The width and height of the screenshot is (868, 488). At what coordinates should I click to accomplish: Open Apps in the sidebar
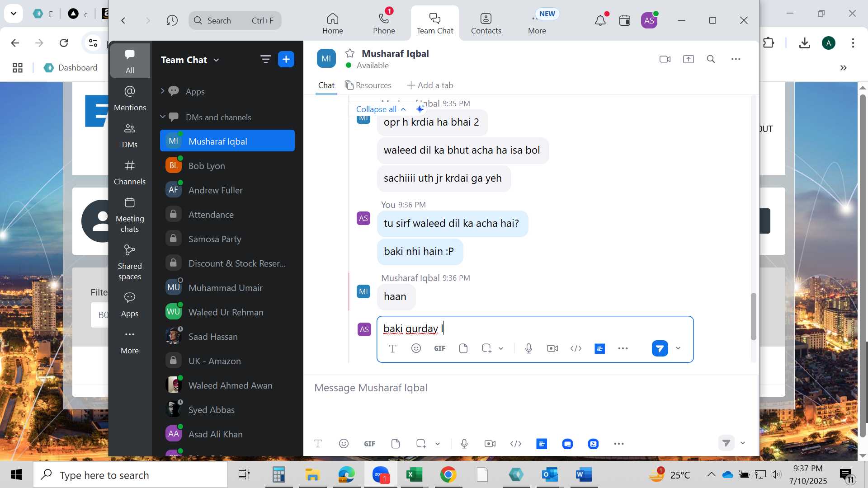130,305
